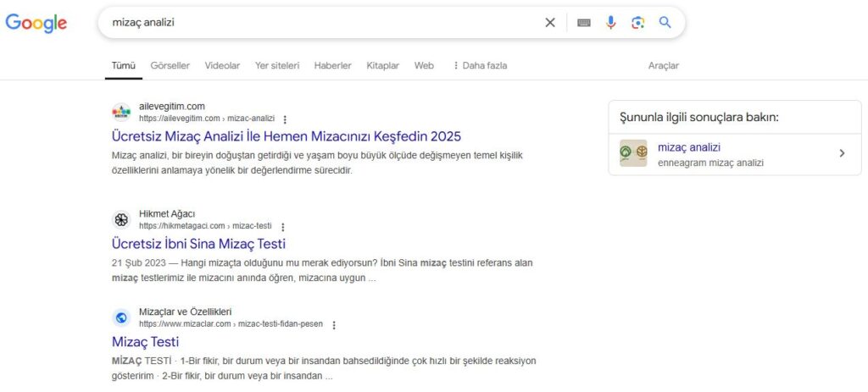Viewport: 868px width, 392px height.
Task: Open three-dot menu for hikmetagaci.com result
Action: [283, 227]
